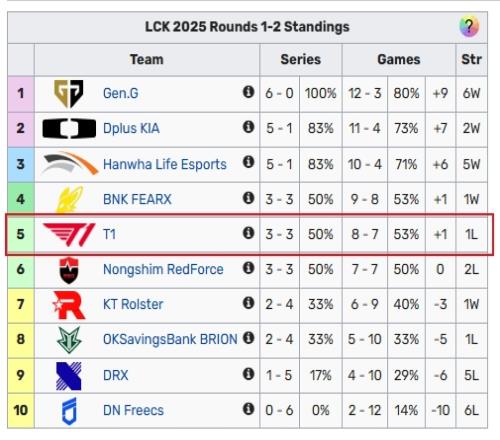Click the Games column header
The image size is (500, 440).
click(x=399, y=60)
